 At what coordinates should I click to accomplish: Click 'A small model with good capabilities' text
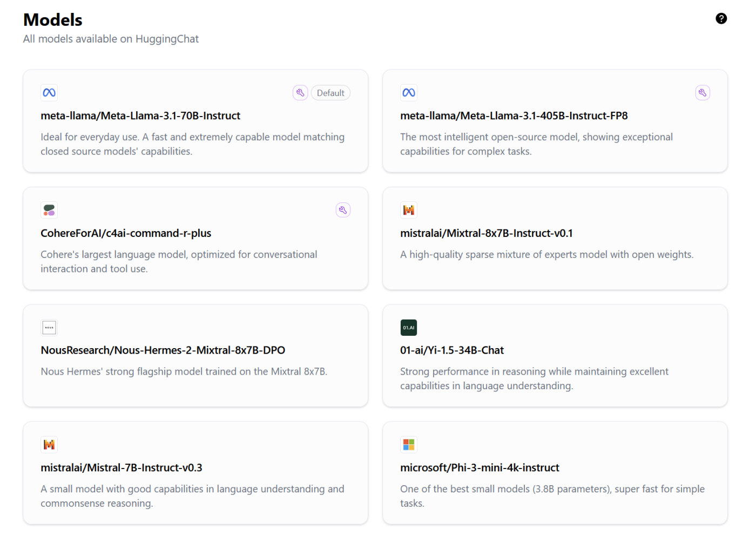point(192,496)
